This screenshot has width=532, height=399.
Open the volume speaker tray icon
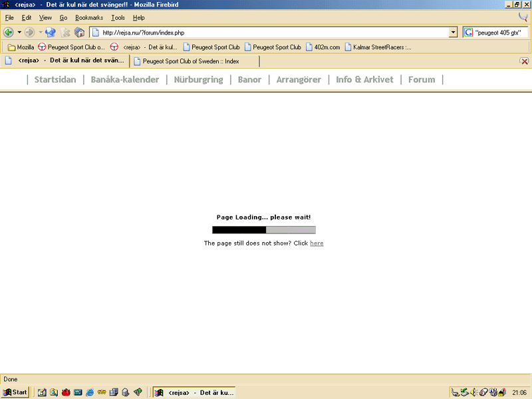point(473,392)
